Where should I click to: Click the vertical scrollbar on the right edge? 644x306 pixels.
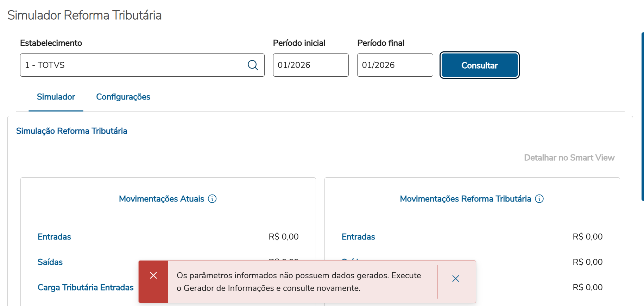(x=642, y=116)
